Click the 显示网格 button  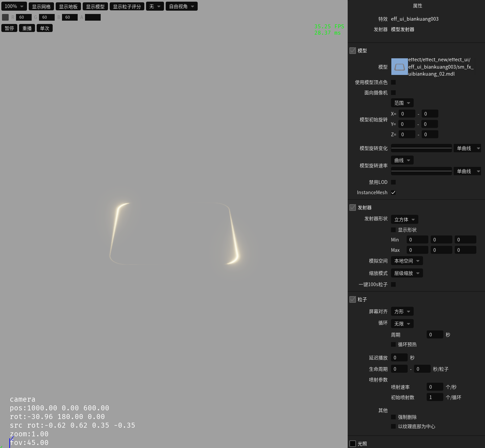point(41,6)
